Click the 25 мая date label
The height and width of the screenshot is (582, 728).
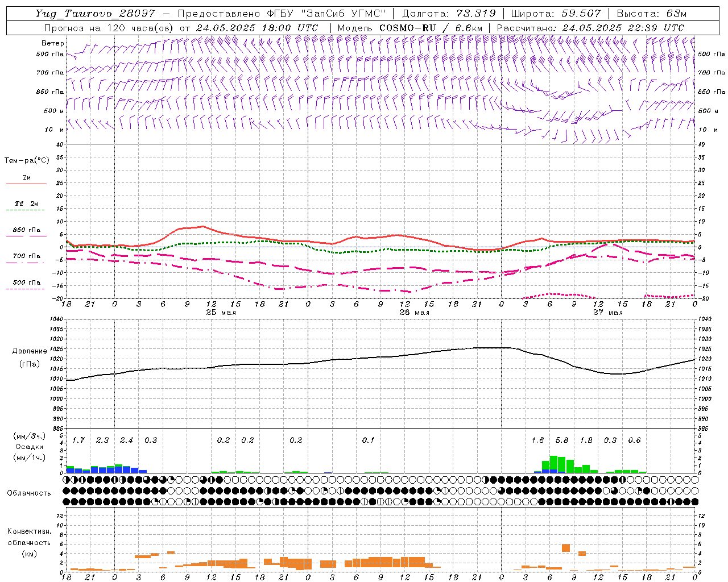[221, 313]
